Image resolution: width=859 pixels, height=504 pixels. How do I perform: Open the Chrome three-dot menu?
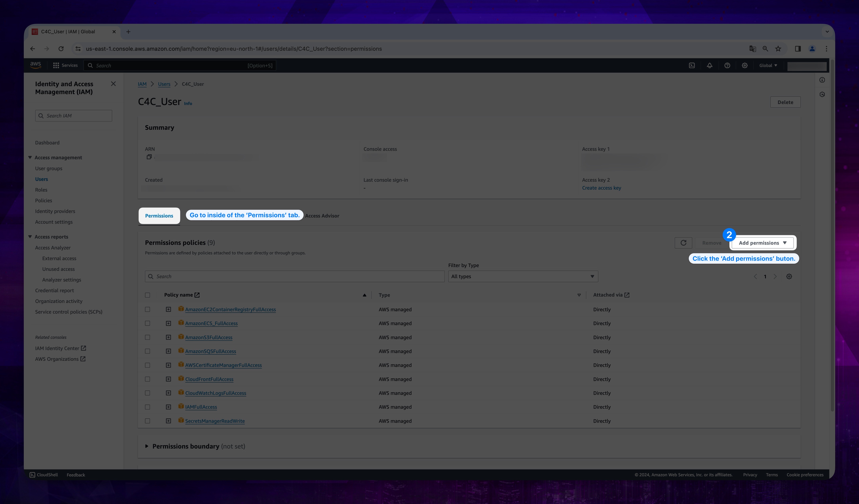pyautogui.click(x=826, y=49)
